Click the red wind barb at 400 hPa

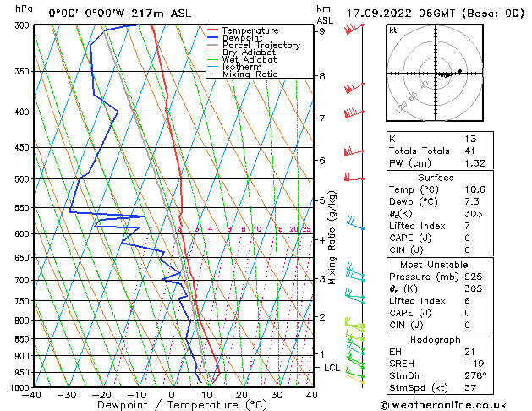point(354,112)
